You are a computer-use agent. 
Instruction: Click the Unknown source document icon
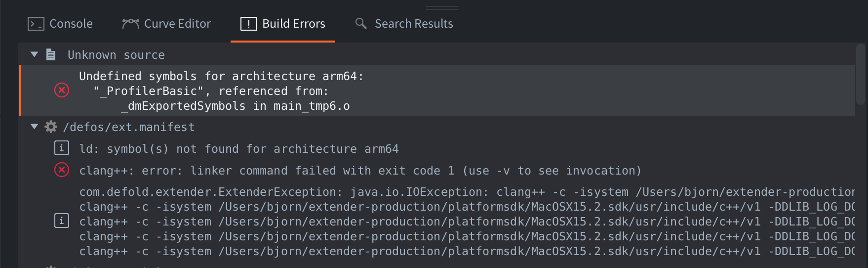[51, 54]
